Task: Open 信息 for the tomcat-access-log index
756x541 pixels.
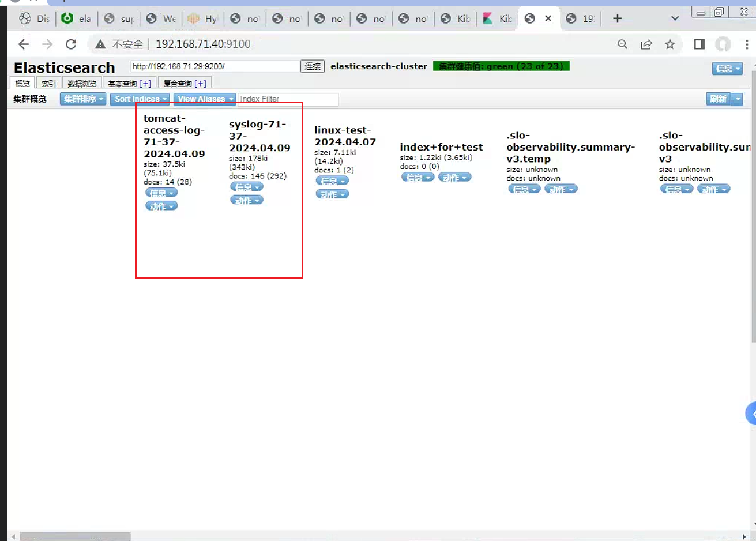Action: pyautogui.click(x=161, y=193)
